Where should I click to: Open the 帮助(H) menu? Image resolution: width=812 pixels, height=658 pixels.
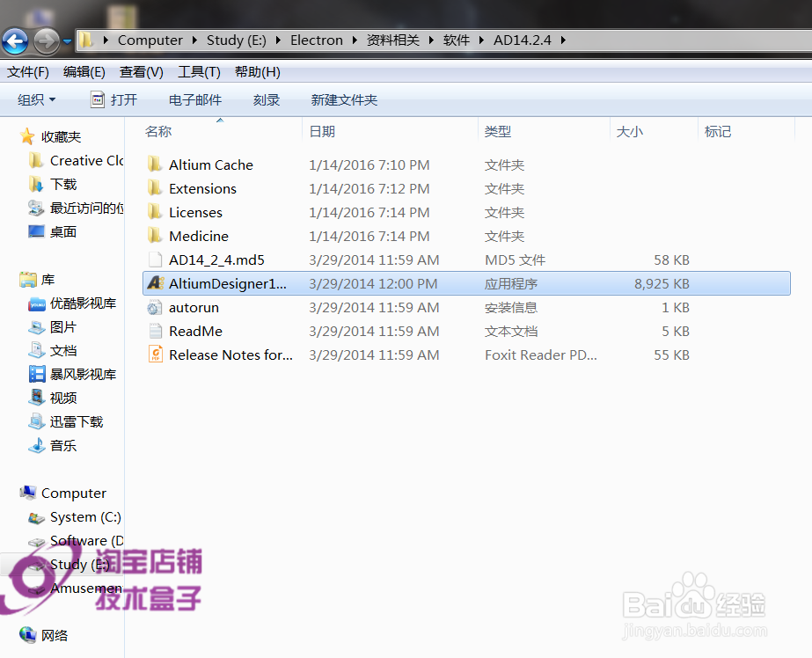click(258, 72)
